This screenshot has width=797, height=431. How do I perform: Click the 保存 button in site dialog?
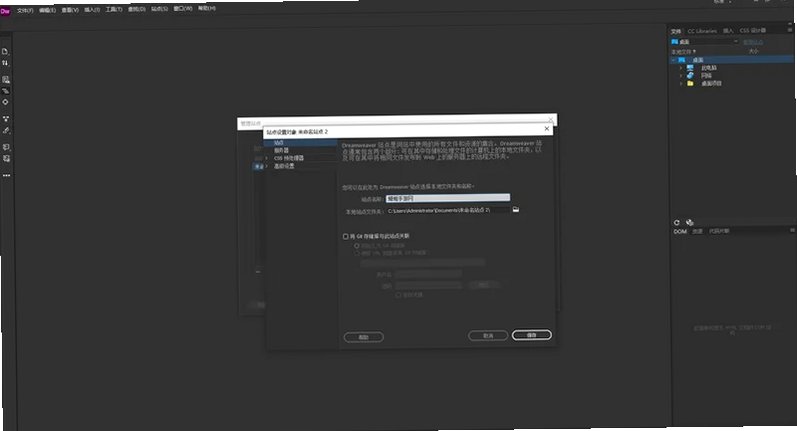pos(532,335)
